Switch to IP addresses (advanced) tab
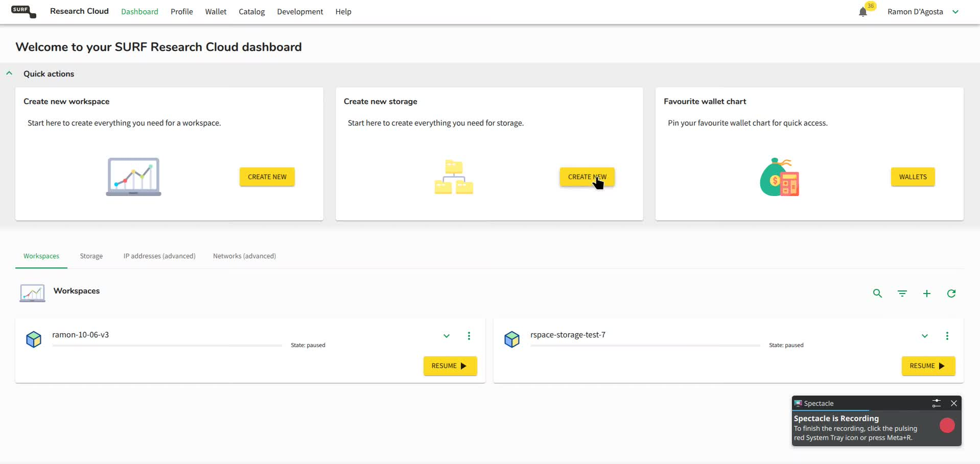Image resolution: width=980 pixels, height=464 pixels. (159, 256)
